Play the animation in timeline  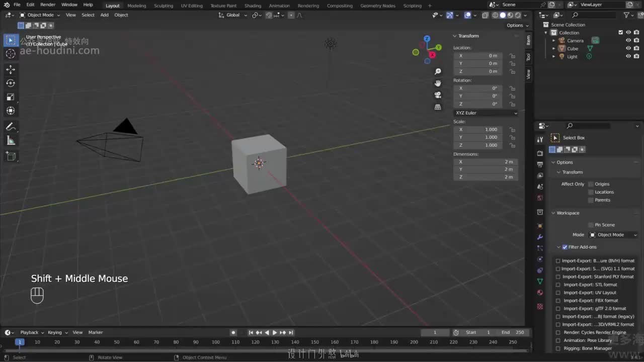[x=275, y=332]
